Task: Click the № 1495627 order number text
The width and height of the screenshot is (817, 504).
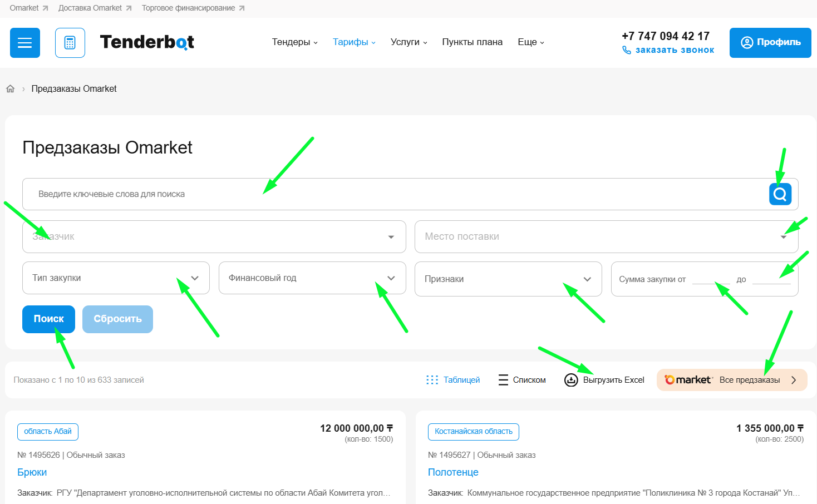Action: 449,455
